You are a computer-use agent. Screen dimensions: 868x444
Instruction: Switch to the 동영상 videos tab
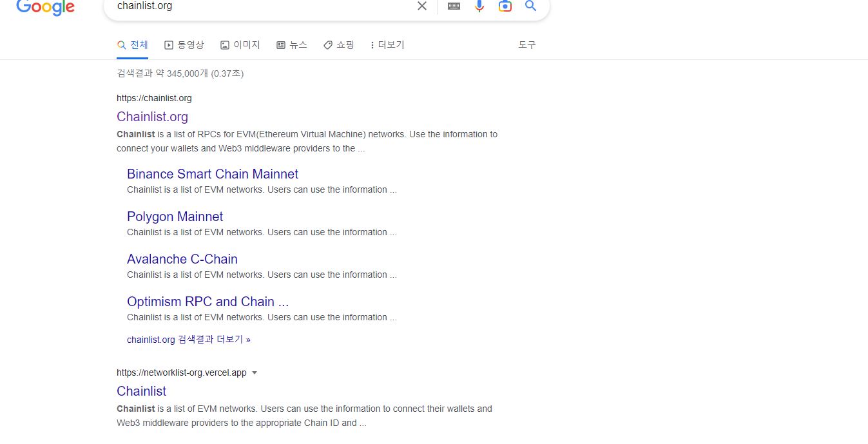[184, 45]
